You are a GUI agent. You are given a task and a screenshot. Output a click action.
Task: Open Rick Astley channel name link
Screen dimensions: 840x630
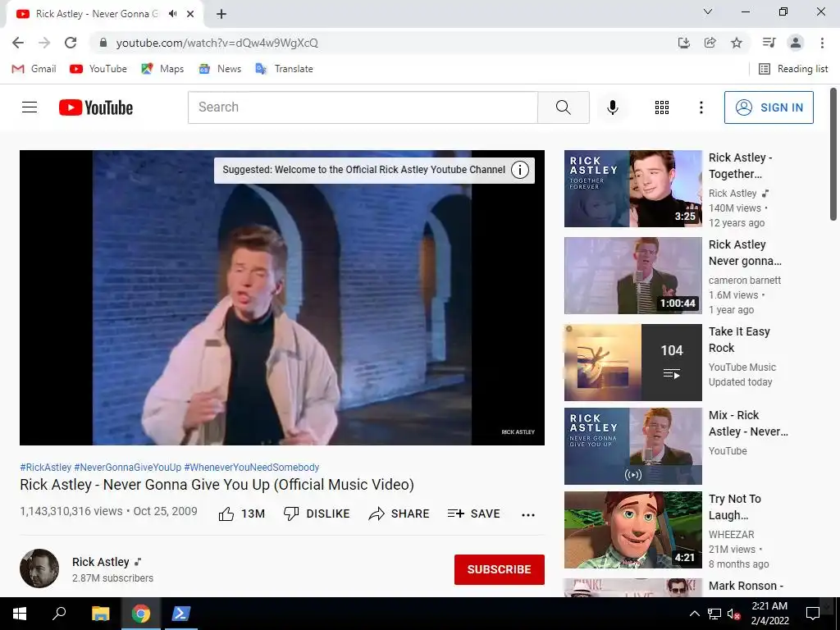(101, 562)
